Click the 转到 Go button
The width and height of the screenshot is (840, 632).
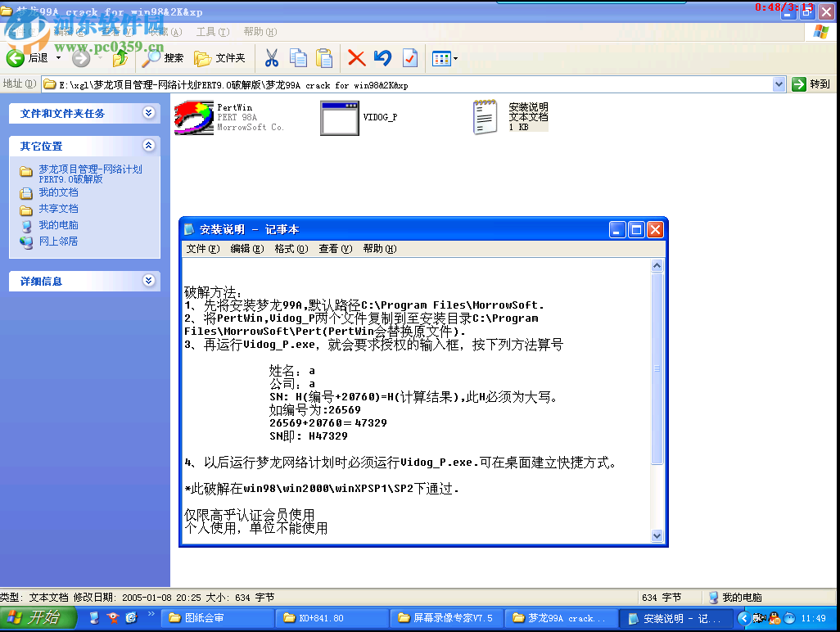[811, 84]
